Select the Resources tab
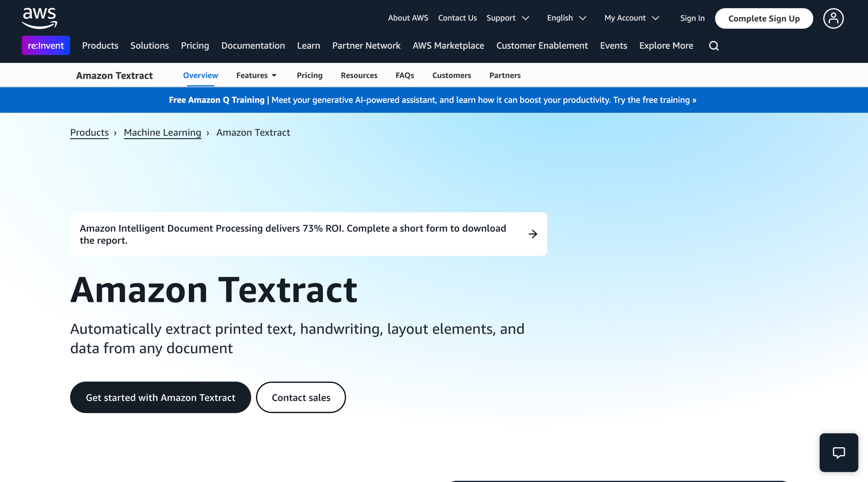The image size is (868, 482). pyautogui.click(x=359, y=75)
